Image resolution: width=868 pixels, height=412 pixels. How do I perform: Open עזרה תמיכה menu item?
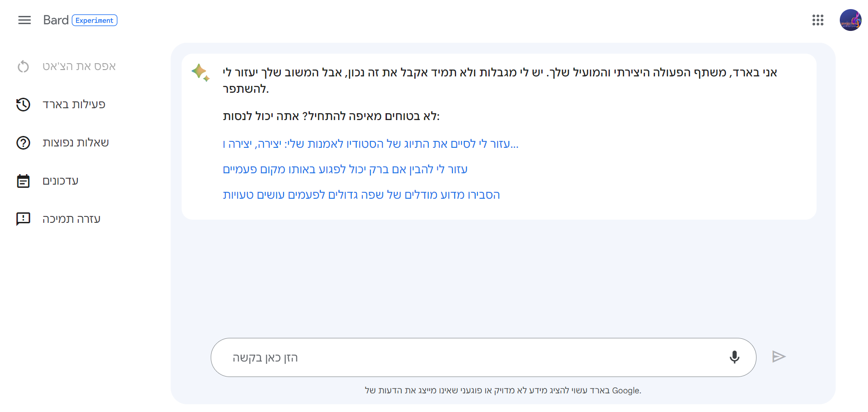click(71, 219)
